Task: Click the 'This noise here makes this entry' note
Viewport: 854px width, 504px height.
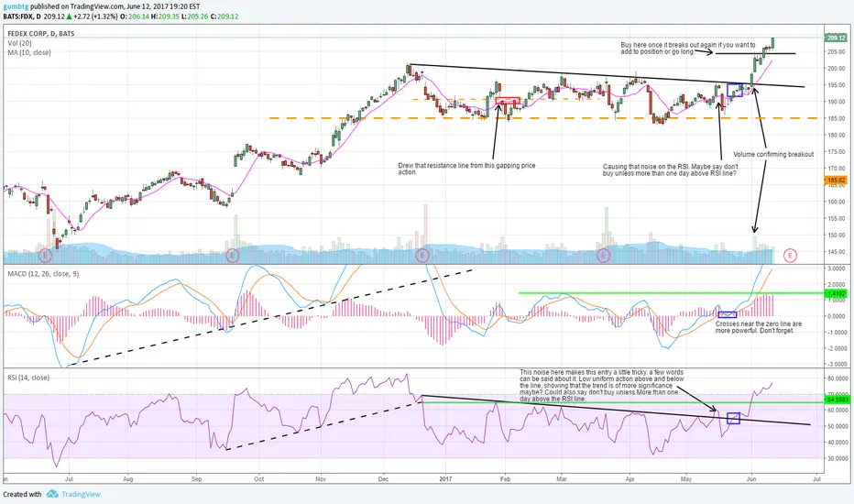Action: [x=602, y=385]
